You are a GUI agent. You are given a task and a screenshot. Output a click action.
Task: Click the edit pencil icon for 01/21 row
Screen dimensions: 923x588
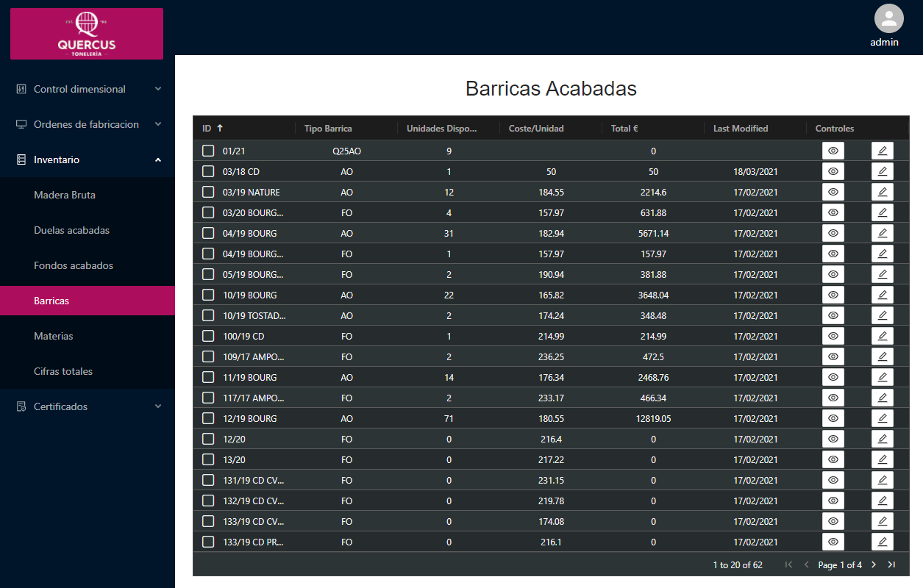[882, 151]
